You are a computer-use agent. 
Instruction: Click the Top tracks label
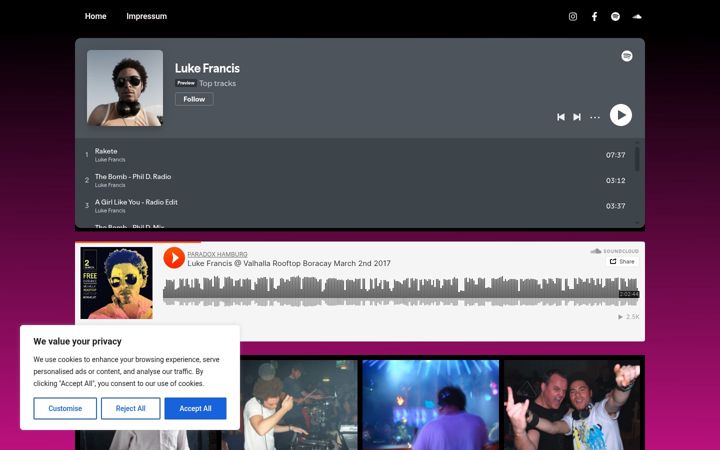click(x=218, y=83)
